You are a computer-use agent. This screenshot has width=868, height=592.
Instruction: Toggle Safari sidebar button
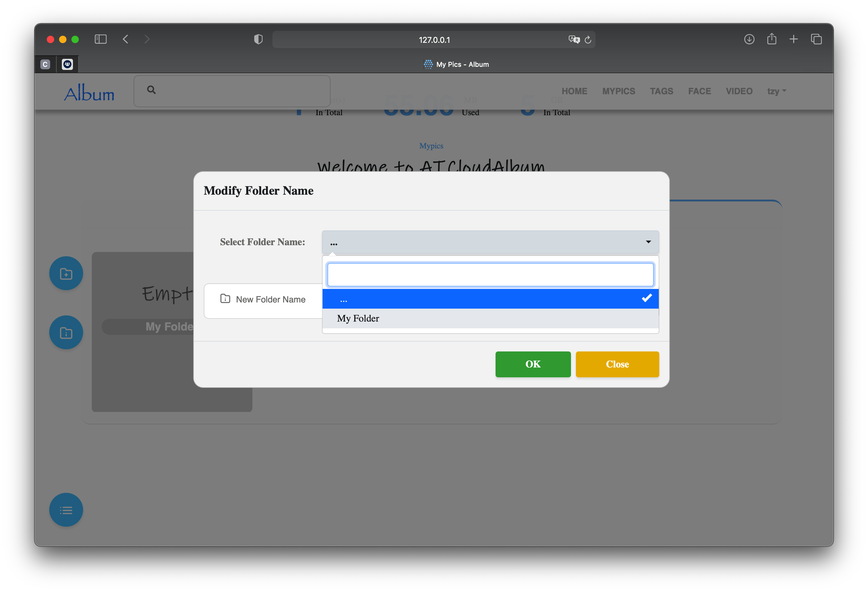pyautogui.click(x=100, y=39)
